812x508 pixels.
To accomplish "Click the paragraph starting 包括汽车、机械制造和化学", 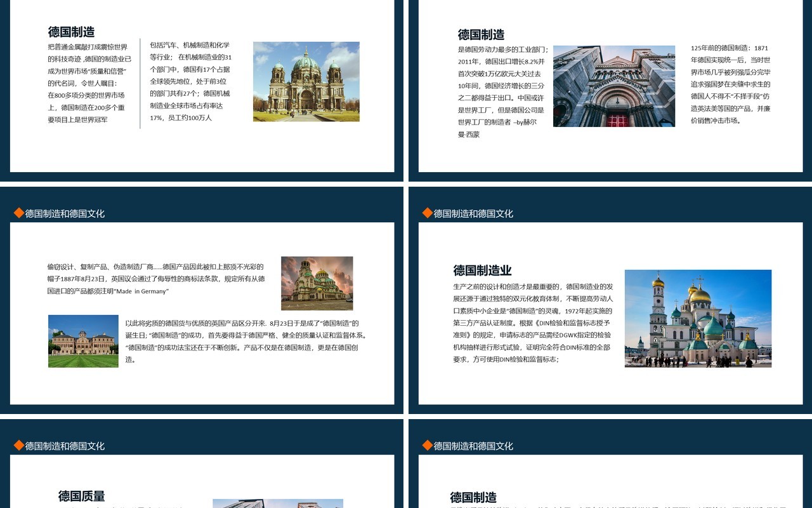I will 191,81.
